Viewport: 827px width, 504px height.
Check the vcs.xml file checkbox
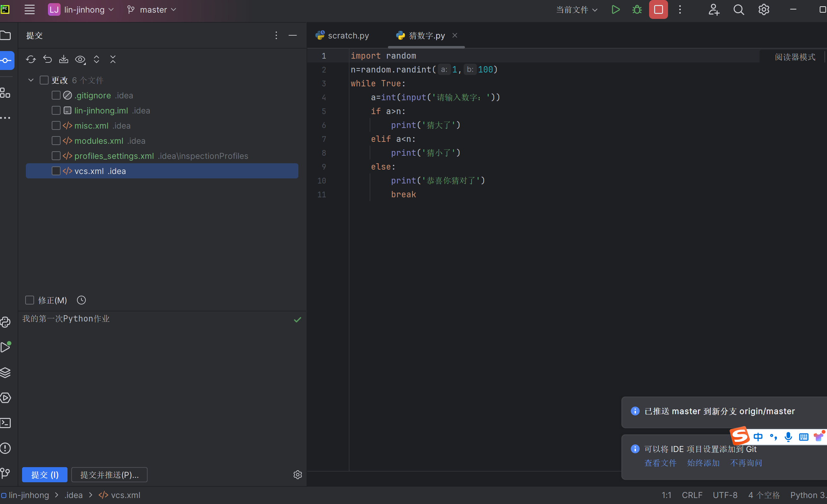pyautogui.click(x=56, y=171)
